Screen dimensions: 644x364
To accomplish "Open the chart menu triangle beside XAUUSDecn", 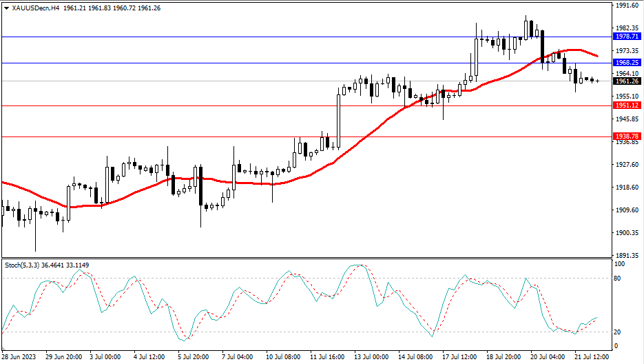I will (6, 8).
